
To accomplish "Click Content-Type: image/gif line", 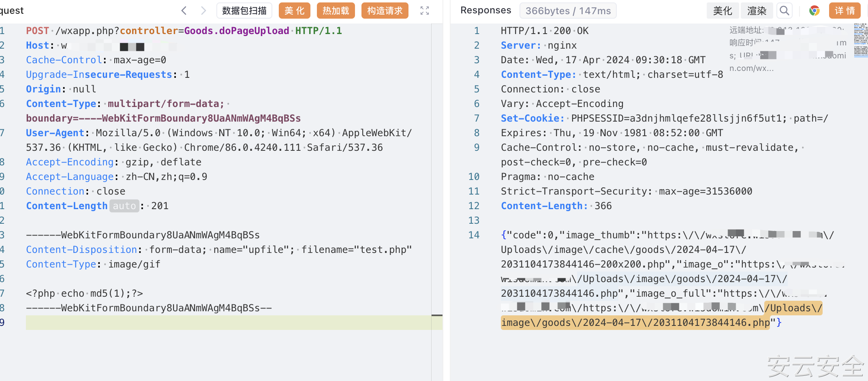I will [x=93, y=264].
